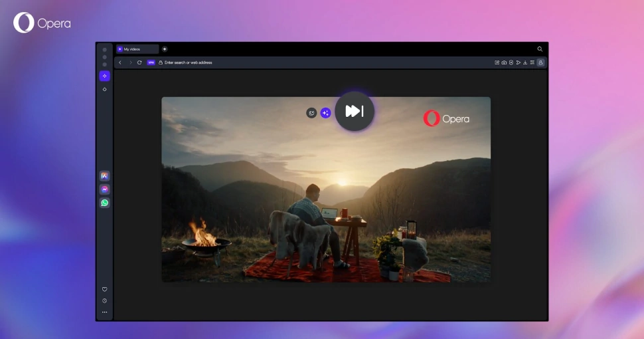Screen dimensions: 644x339
Task: Open a new tab with the plus button
Action: [x=165, y=49]
